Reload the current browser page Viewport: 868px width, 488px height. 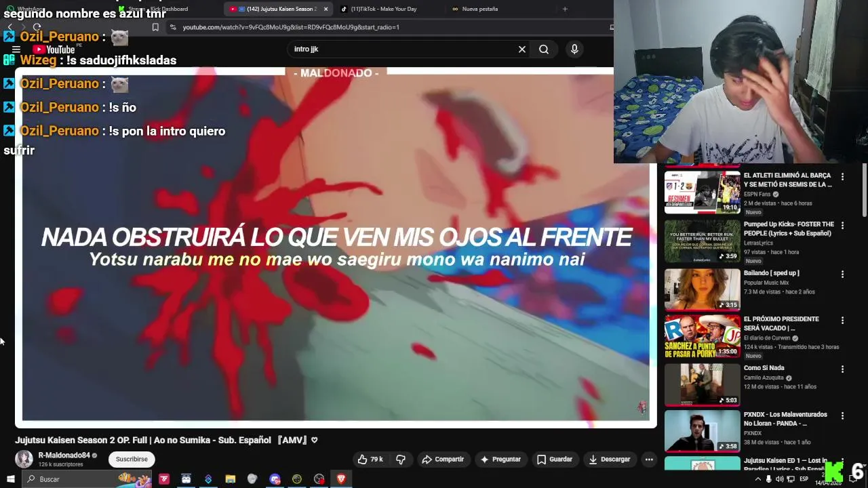tap(37, 27)
